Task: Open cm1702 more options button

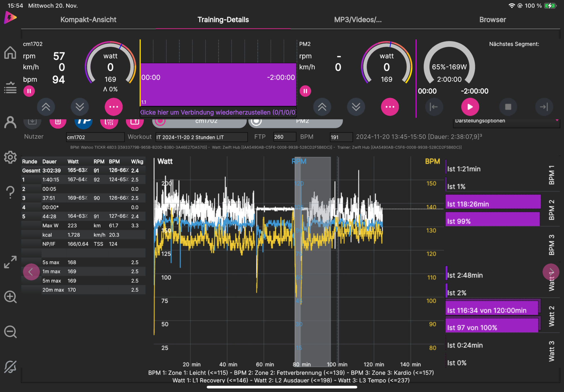Action: (114, 107)
